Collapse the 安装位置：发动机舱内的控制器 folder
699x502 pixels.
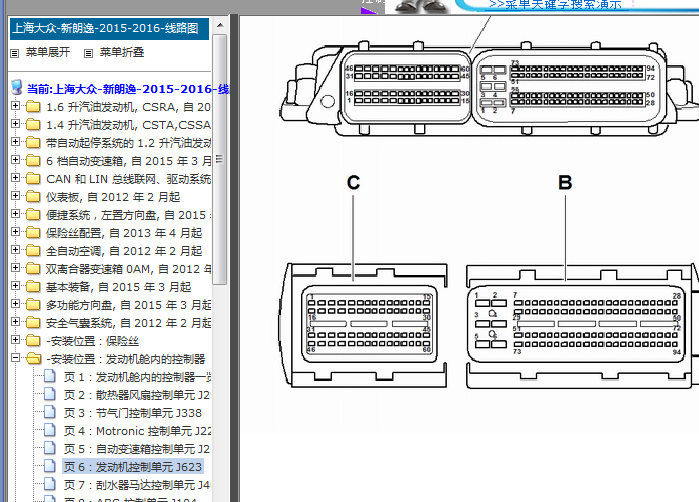[16, 358]
